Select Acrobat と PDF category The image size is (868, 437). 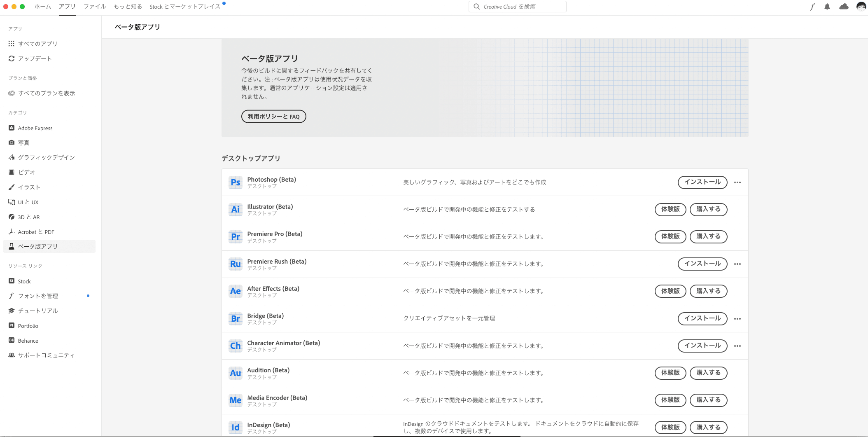coord(49,232)
